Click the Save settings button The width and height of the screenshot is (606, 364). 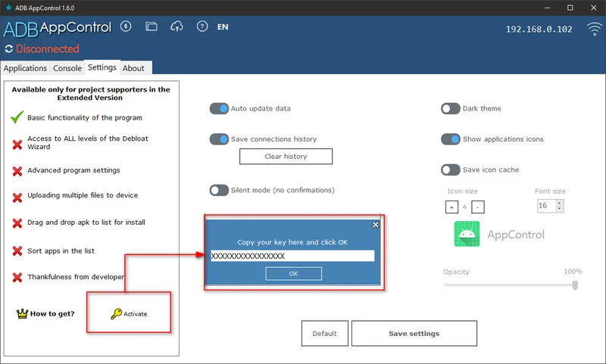coord(414,333)
